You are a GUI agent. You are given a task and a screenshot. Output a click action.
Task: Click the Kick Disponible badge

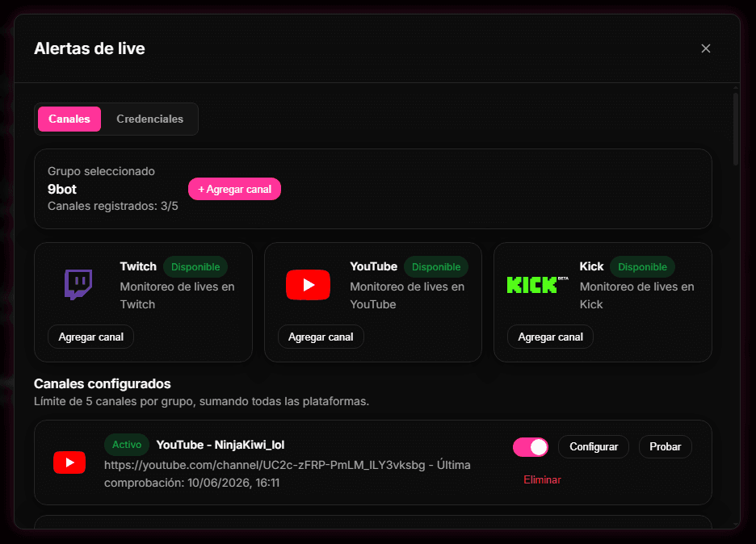coord(642,267)
